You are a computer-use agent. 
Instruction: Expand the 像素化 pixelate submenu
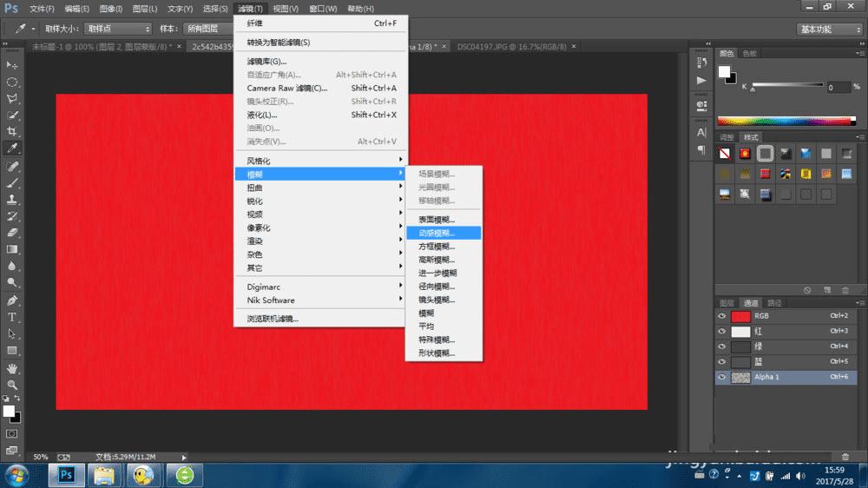(320, 228)
